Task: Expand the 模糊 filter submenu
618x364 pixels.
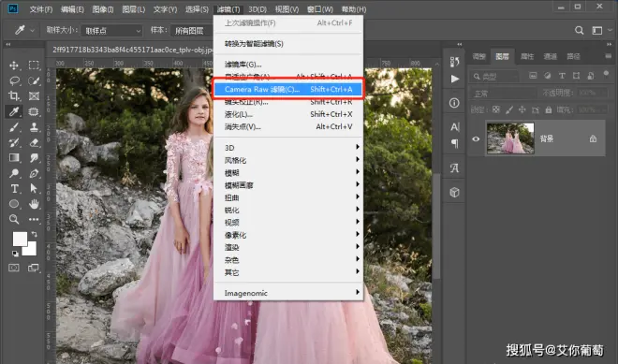Action: click(x=288, y=172)
